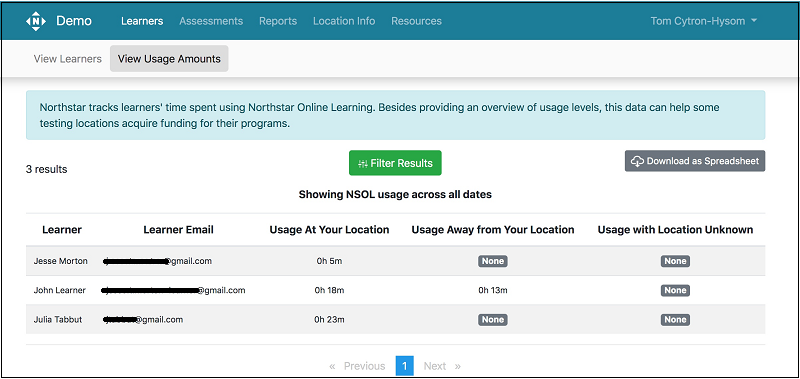This screenshot has height=379, width=800.
Task: Click Julia Tabbut's away-usage None badge
Action: [493, 320]
